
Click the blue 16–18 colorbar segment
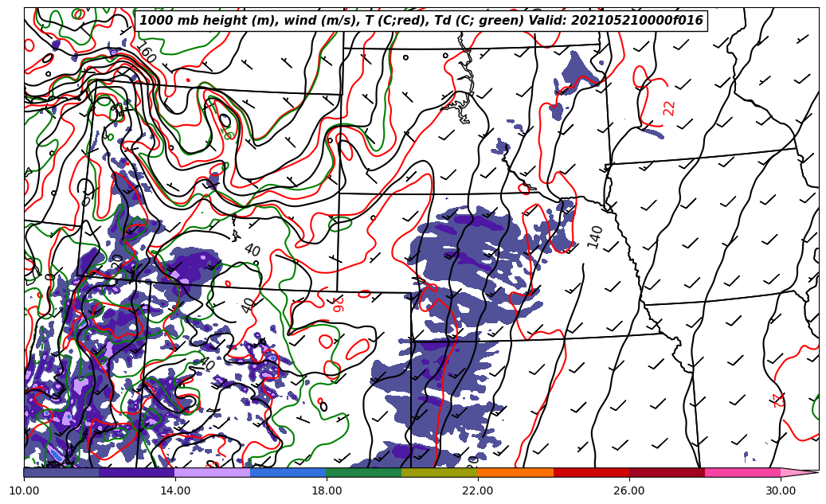pyautogui.click(x=288, y=472)
